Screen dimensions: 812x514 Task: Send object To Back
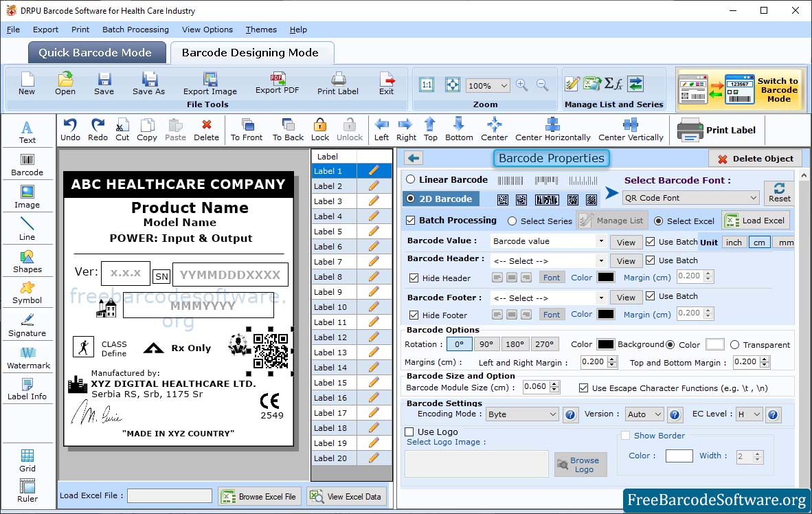point(288,130)
